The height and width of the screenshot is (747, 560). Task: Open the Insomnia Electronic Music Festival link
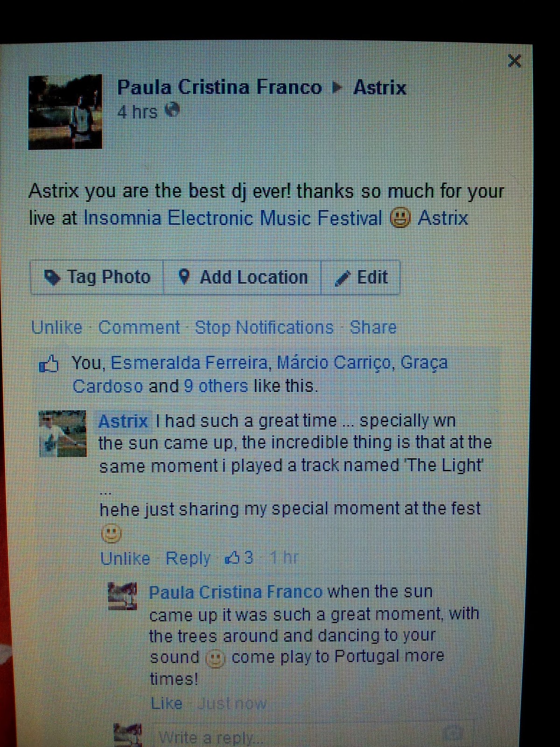[x=233, y=218]
